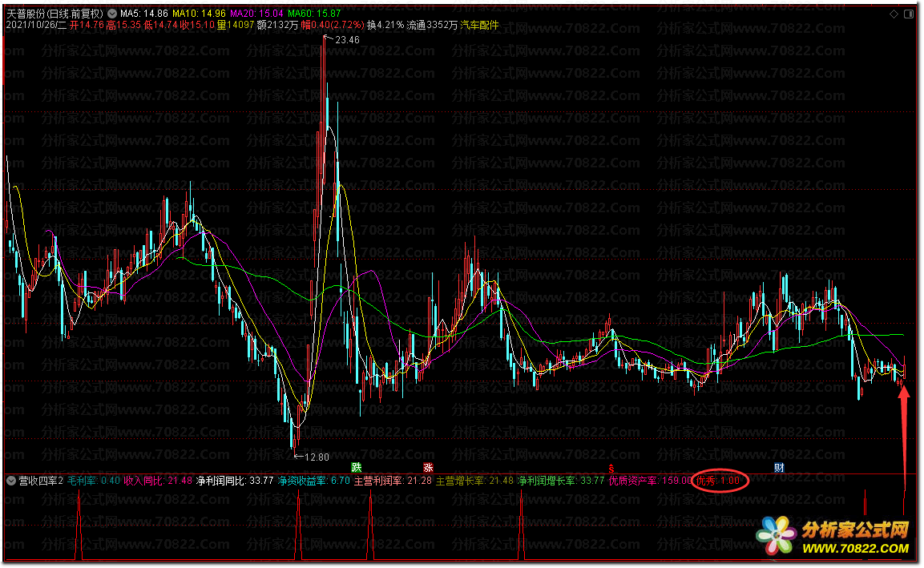Click the opening price 开14.76
The width and height of the screenshot is (924, 568).
pyautogui.click(x=87, y=26)
